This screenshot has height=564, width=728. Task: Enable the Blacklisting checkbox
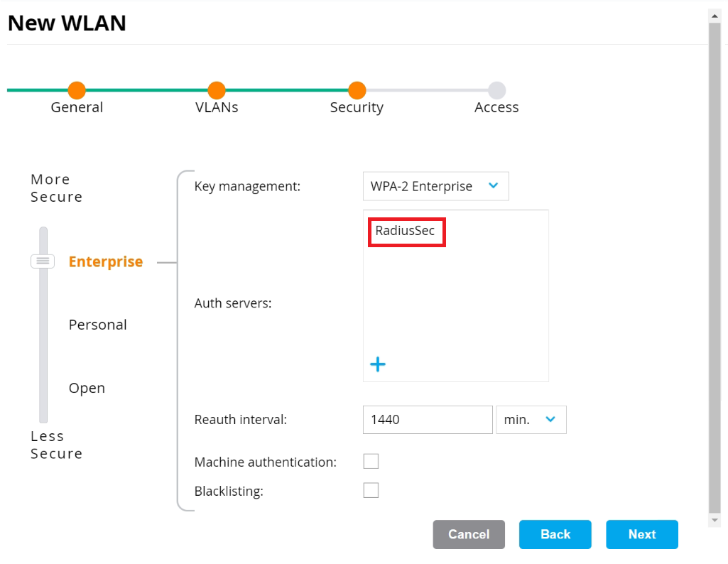pyautogui.click(x=371, y=490)
